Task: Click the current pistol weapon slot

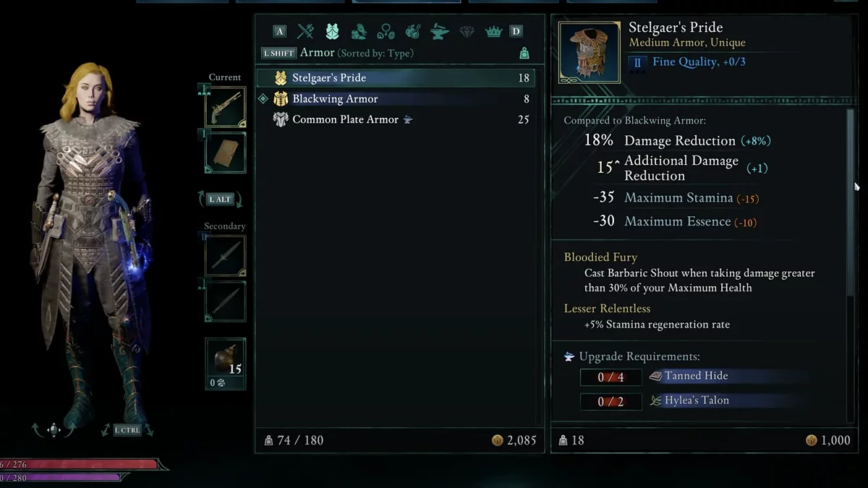Action: click(x=225, y=107)
